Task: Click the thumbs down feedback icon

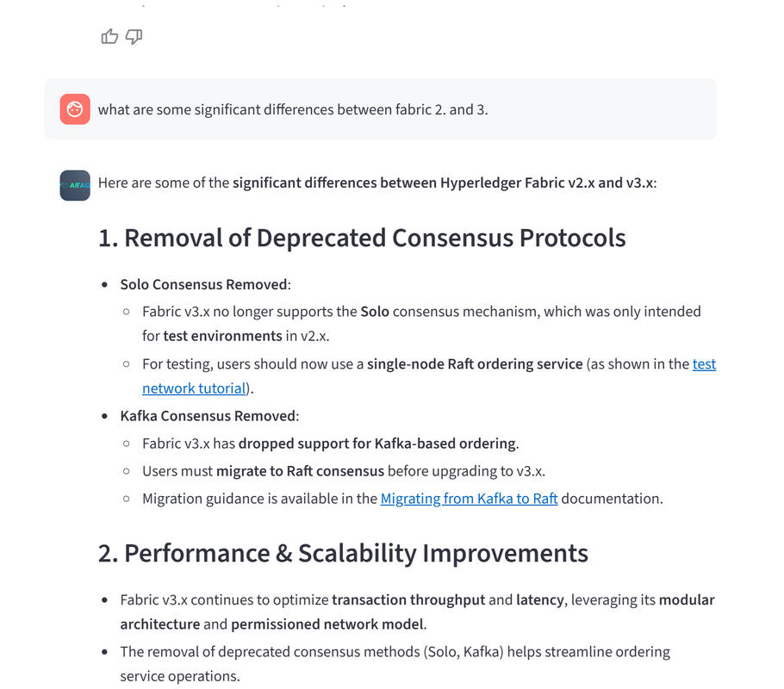Action: coord(134,36)
